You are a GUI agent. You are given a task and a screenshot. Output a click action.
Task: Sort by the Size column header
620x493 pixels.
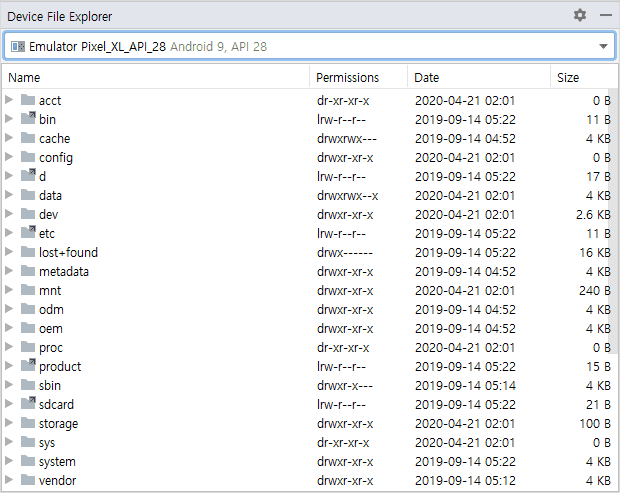pos(584,77)
